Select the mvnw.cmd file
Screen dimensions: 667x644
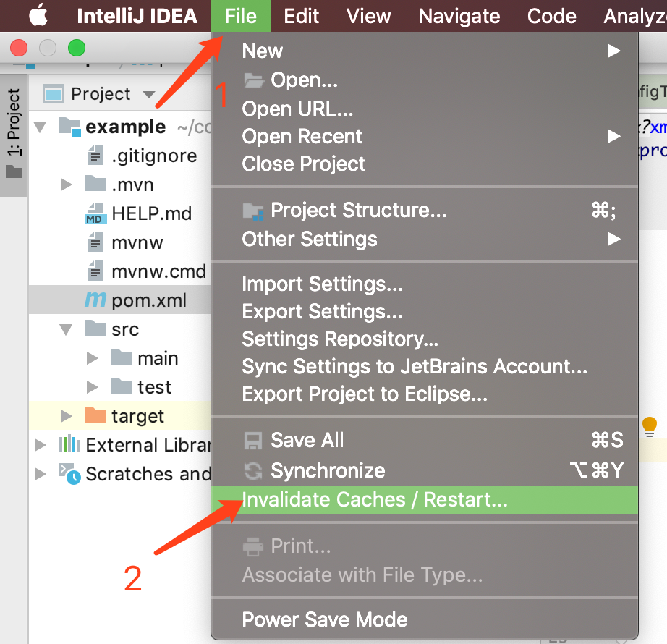click(x=158, y=271)
